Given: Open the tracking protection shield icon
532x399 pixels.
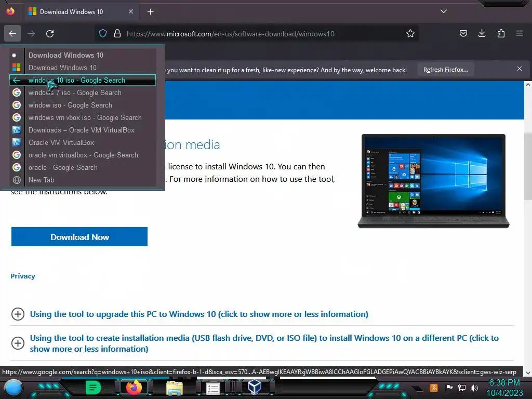Looking at the screenshot, I should (x=103, y=34).
